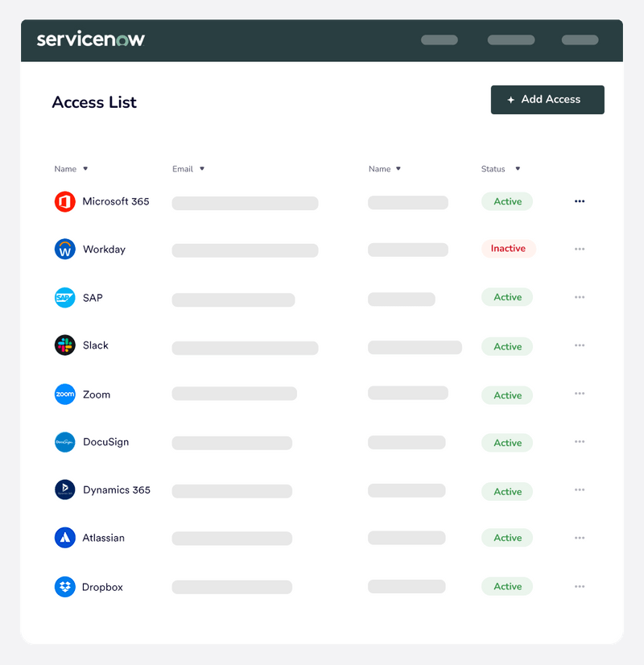Toggle Workday status from Inactive

point(508,248)
